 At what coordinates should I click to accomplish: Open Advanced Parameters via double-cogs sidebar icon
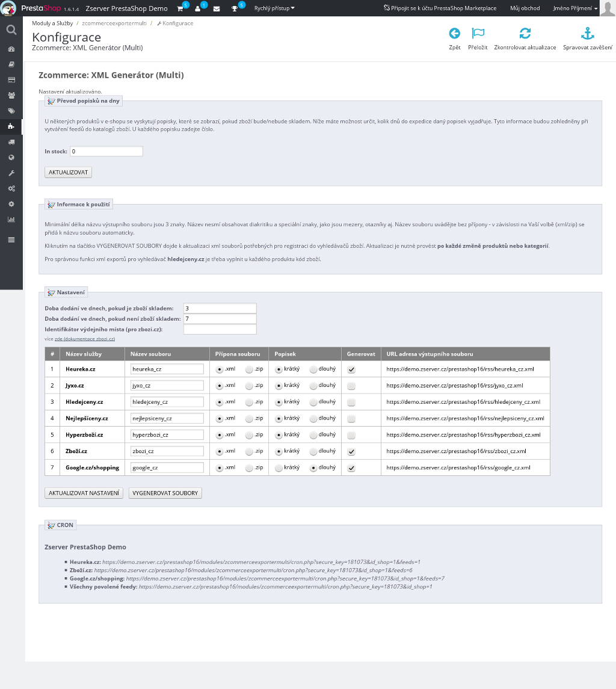pos(11,188)
